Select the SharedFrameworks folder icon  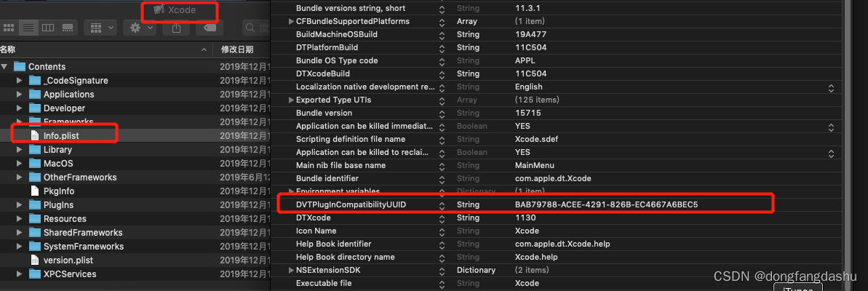[35, 232]
